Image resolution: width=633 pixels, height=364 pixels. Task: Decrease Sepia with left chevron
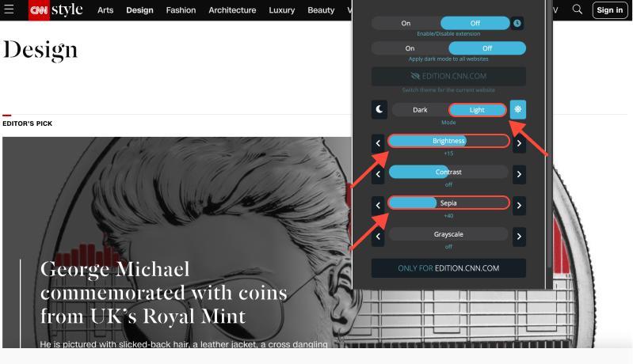(378, 205)
